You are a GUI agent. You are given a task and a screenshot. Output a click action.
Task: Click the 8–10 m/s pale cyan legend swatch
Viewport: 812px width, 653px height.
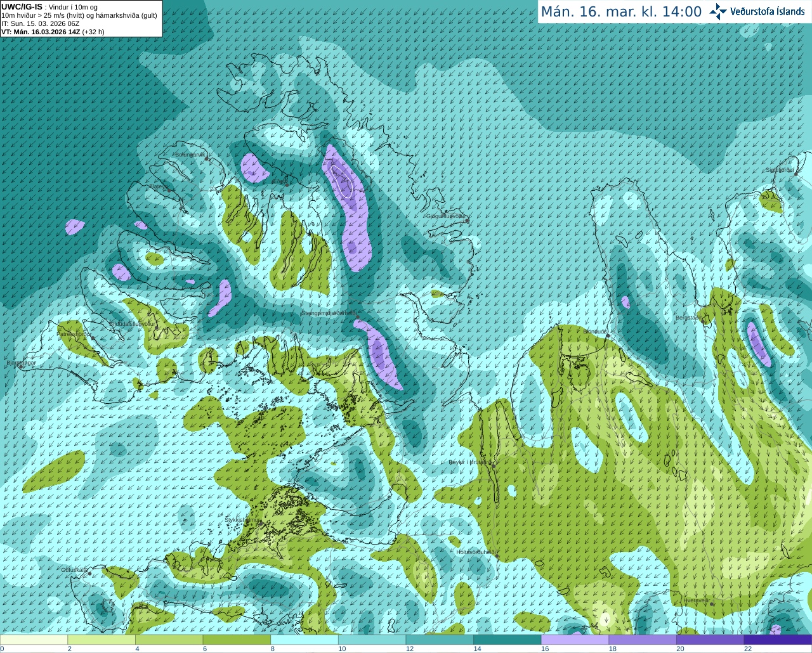tap(304, 640)
